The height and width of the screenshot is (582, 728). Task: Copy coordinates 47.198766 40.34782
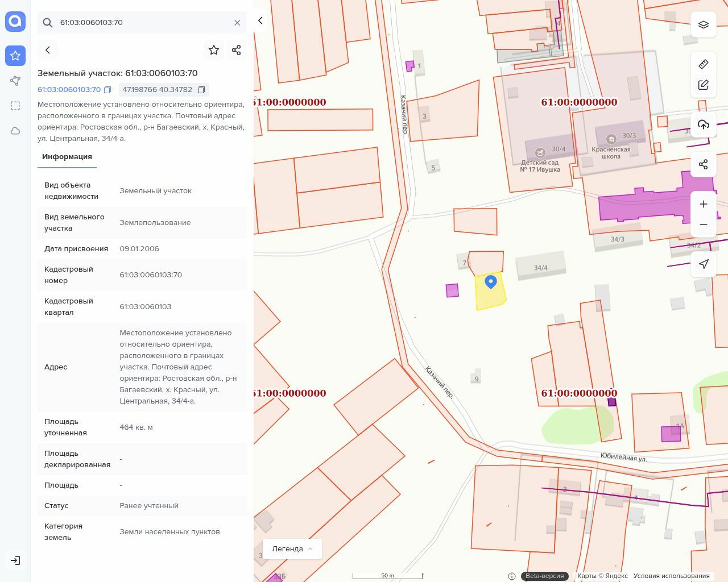coord(201,90)
